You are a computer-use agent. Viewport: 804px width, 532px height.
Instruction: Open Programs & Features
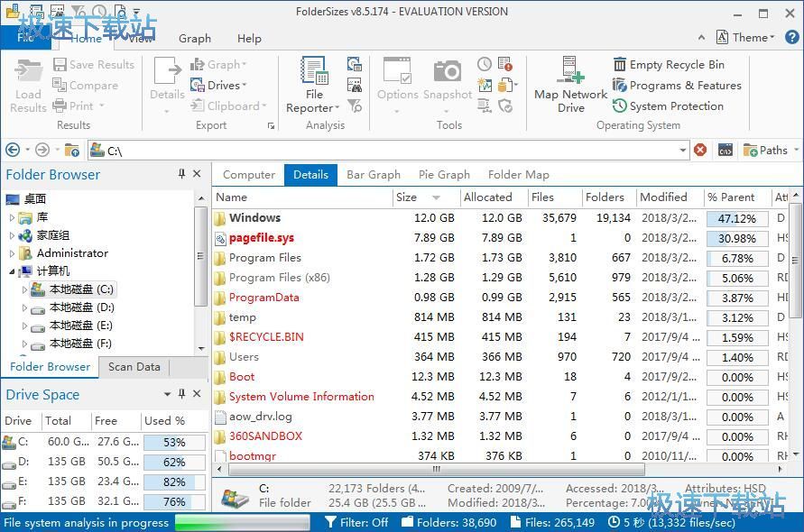[677, 85]
